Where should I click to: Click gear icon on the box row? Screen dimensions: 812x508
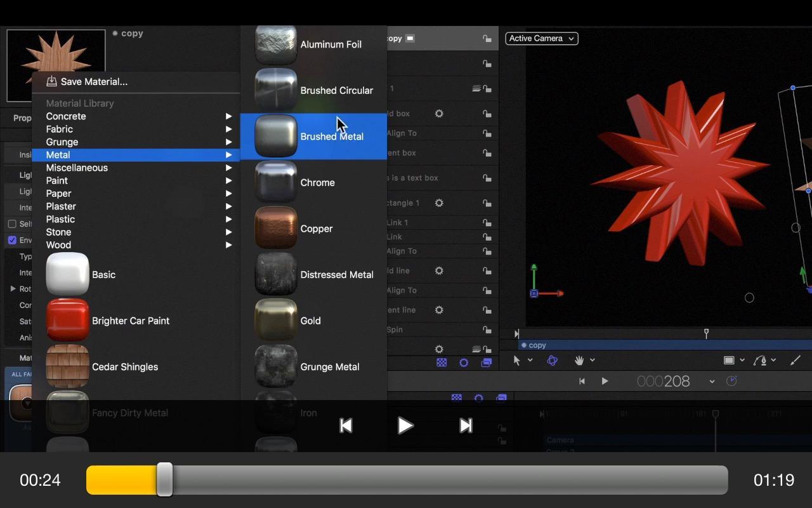(x=439, y=114)
